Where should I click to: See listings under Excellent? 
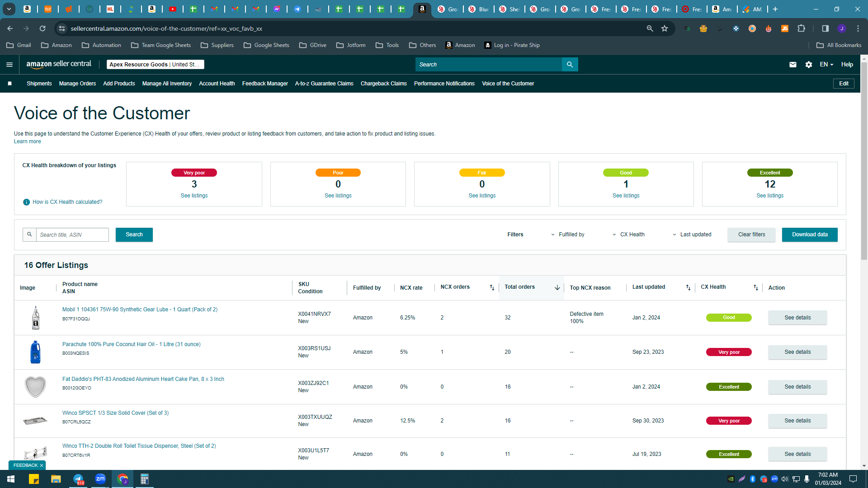pyautogui.click(x=770, y=196)
